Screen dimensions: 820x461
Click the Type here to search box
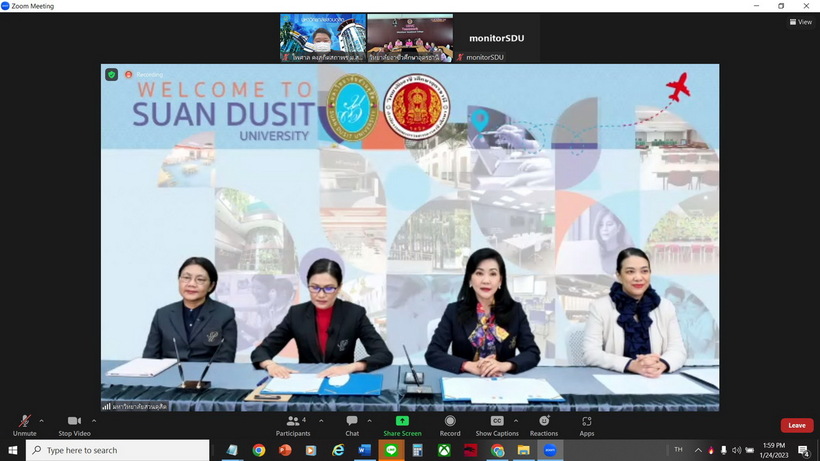118,450
